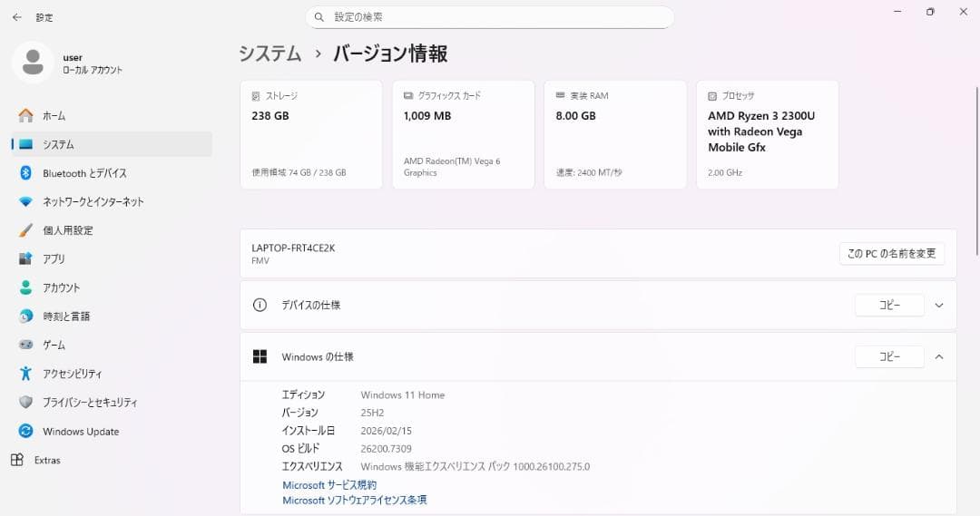Image resolution: width=980 pixels, height=516 pixels.
Task: Click the vertical scrollbar on right
Action: (976, 170)
